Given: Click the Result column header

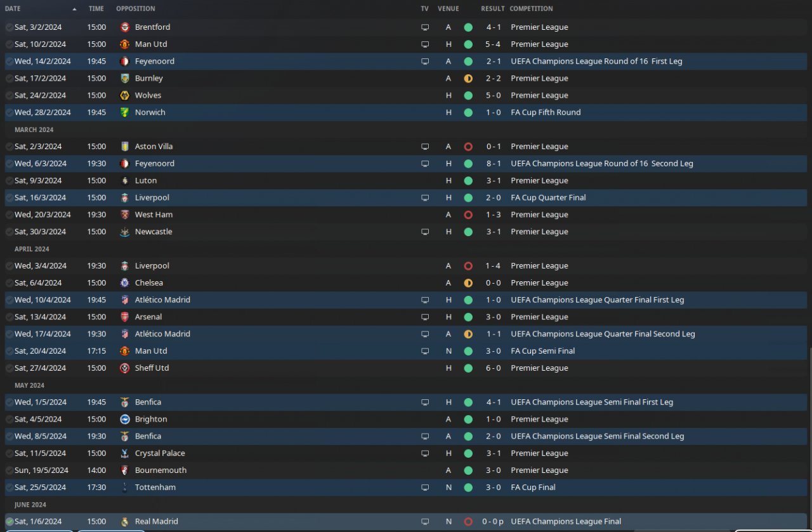Looking at the screenshot, I should tap(492, 9).
